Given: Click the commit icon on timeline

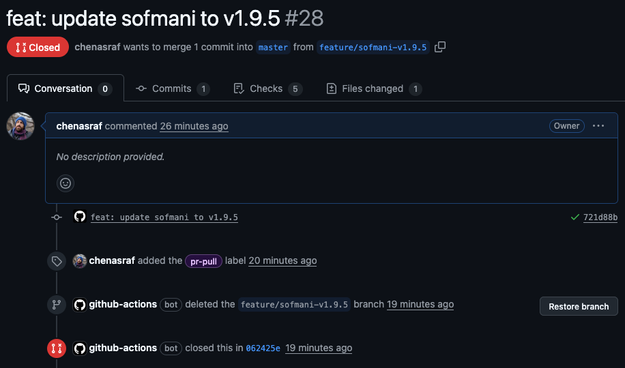Looking at the screenshot, I should tap(57, 217).
